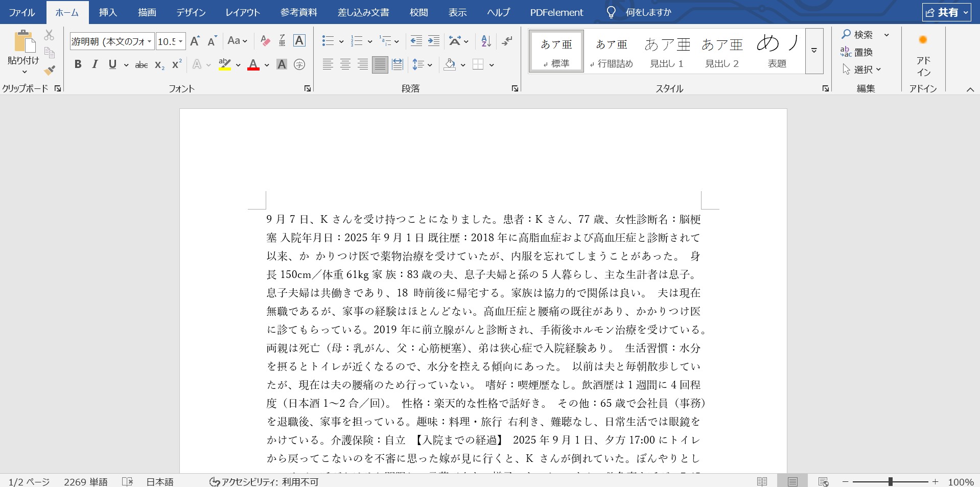Click the 置換 replace button
The image size is (980, 487).
(857, 52)
